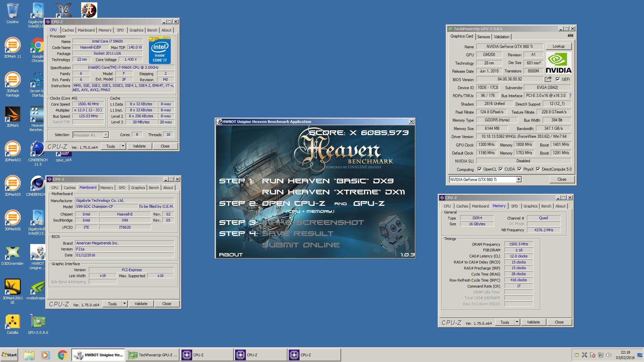The height and width of the screenshot is (362, 644).
Task: Open the Cestino recycle bin icon
Action: tap(12, 13)
